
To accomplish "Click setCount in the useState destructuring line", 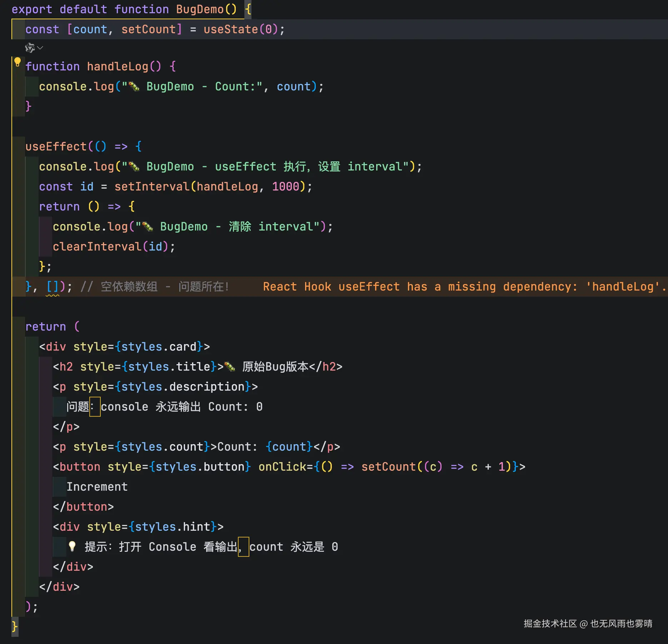I will pyautogui.click(x=148, y=29).
